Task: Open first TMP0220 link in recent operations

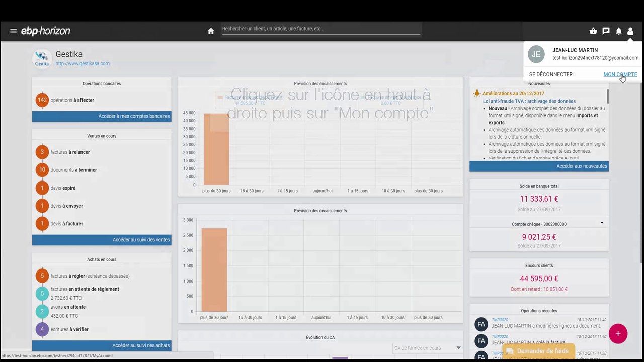Action: point(500,320)
